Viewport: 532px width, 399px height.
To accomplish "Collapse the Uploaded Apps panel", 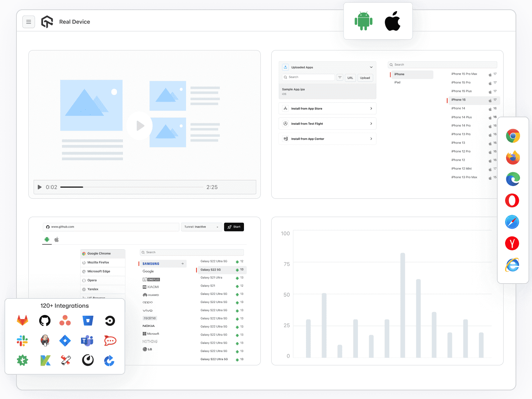I will pos(371,67).
